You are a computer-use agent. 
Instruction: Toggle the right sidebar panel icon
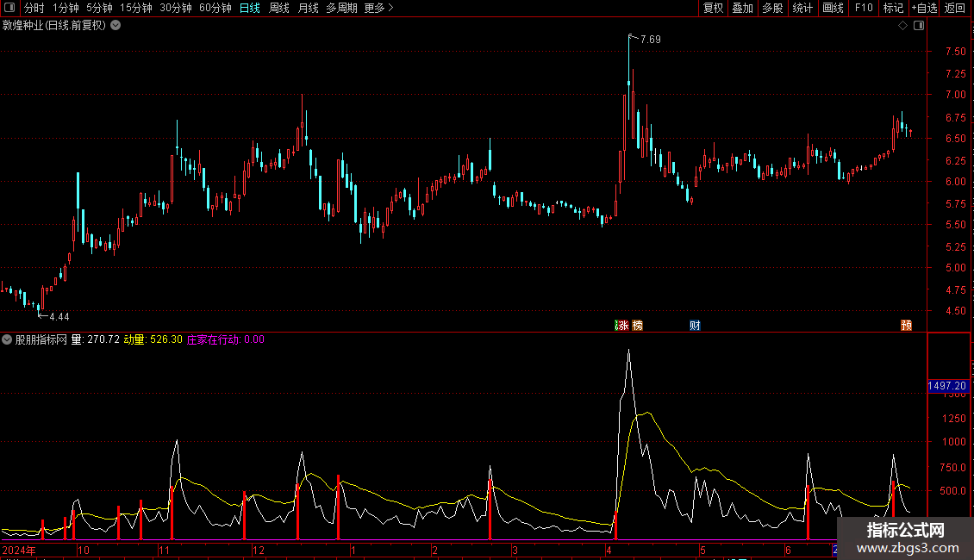point(919,26)
